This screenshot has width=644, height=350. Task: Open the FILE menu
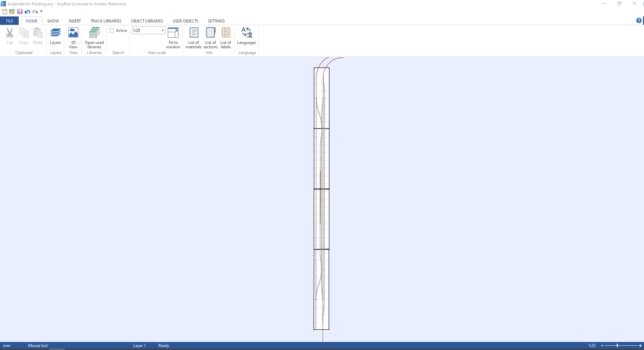[9, 21]
